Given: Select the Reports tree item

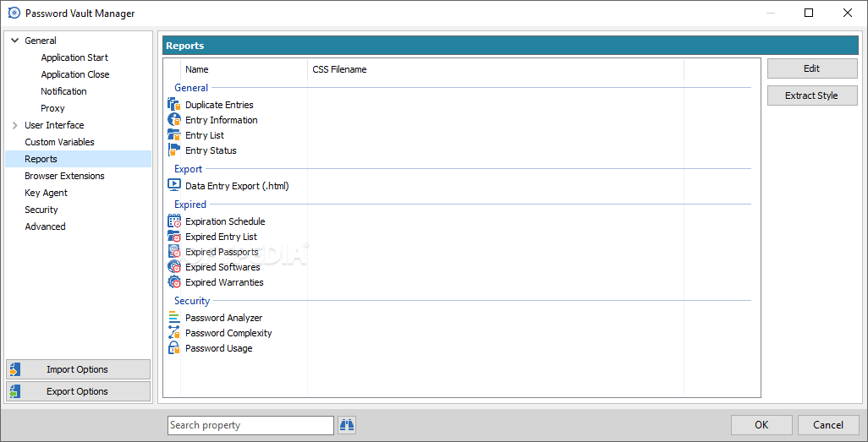Looking at the screenshot, I should [x=78, y=159].
